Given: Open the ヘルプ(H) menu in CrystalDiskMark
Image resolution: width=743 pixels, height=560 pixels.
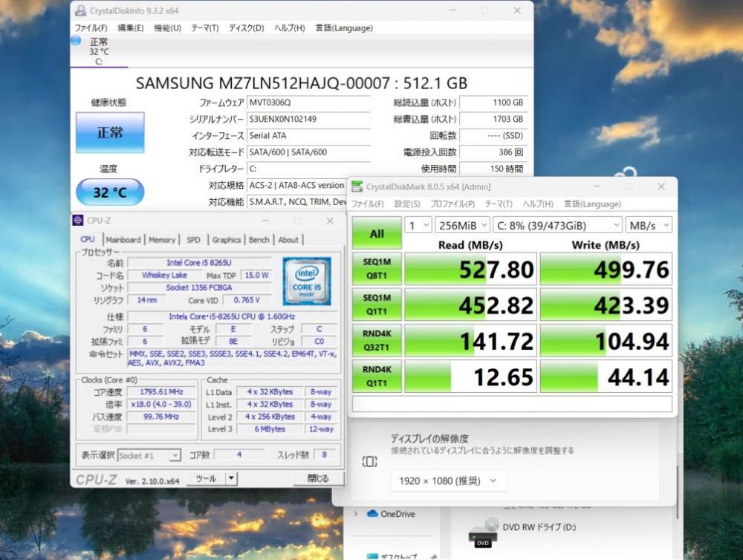Looking at the screenshot, I should (538, 204).
